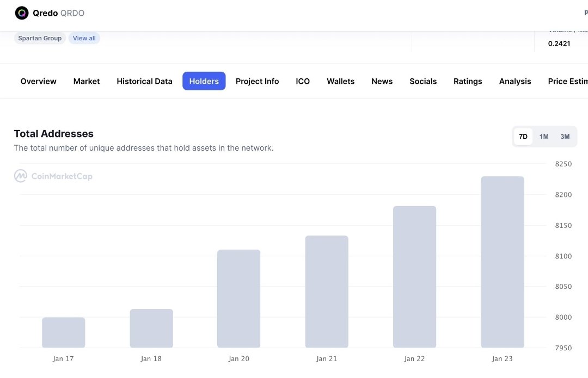Screen dimensions: 588x378
Task: Click the Jan 20 bar
Action: (x=238, y=299)
